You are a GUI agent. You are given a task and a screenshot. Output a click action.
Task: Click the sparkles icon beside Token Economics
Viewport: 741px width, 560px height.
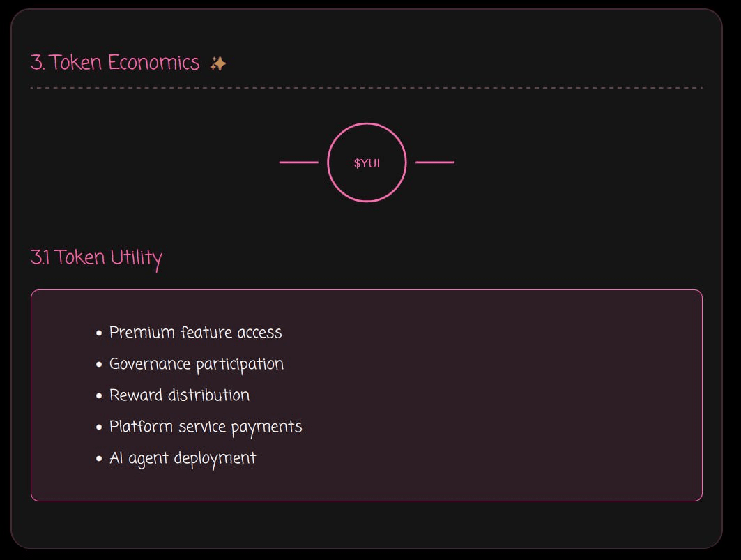[218, 63]
